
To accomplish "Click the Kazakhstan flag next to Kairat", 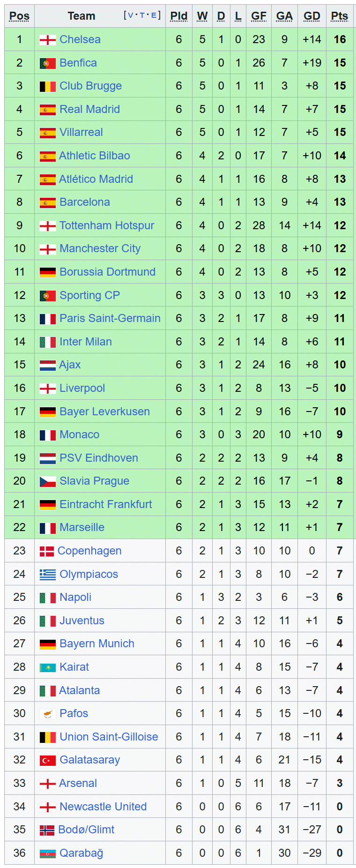I will [x=48, y=667].
